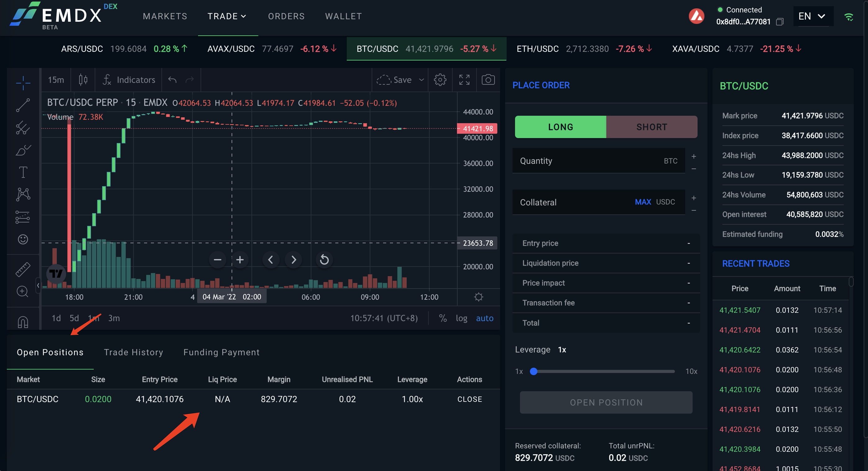Click the candlestick chart style icon

83,80
